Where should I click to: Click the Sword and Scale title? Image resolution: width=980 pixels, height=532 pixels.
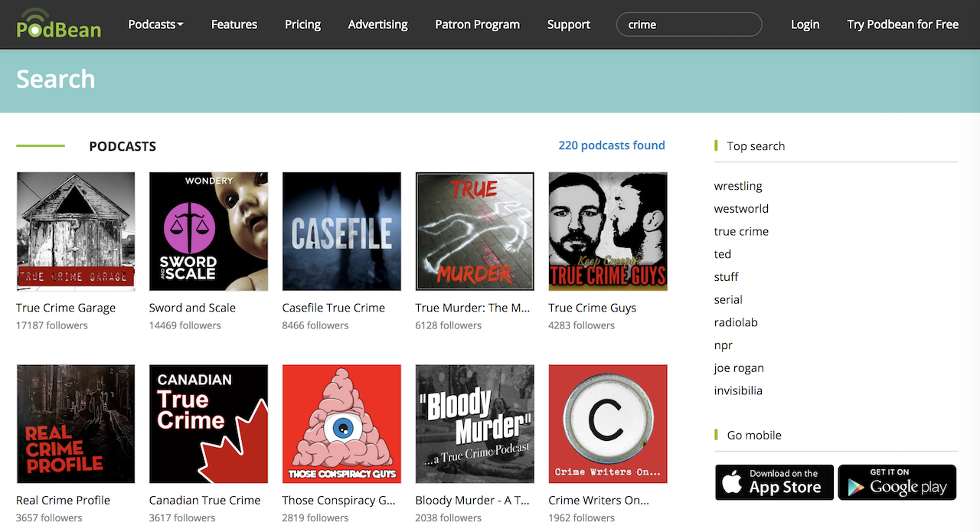point(192,308)
